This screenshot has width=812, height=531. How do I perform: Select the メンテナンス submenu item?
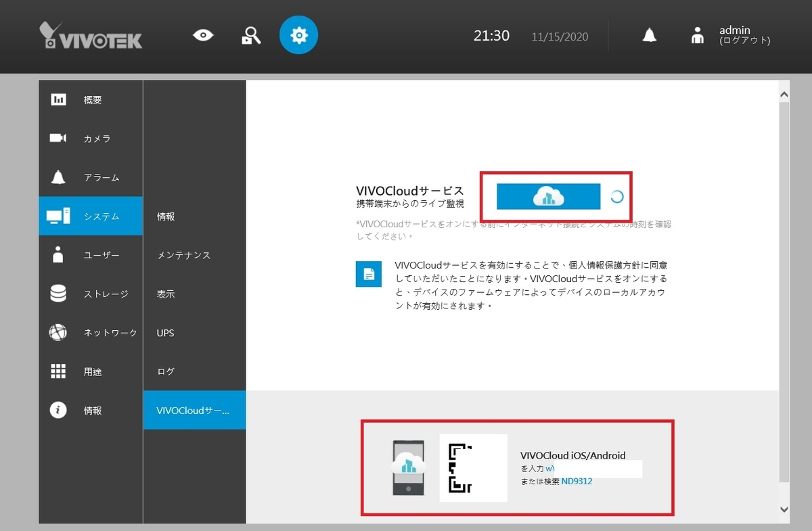click(x=195, y=255)
